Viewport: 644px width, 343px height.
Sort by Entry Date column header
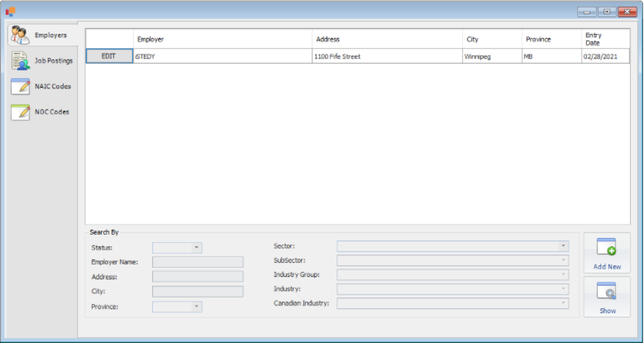(605, 39)
